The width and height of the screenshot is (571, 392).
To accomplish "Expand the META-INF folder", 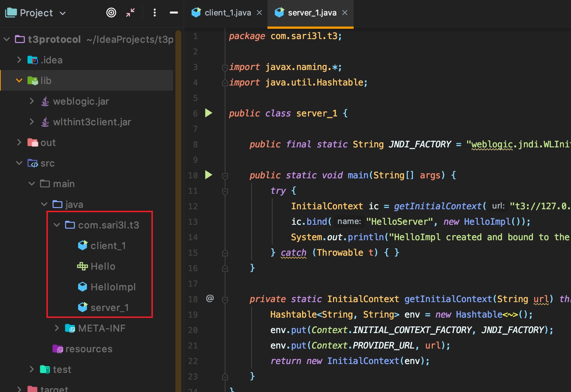I will tap(57, 328).
